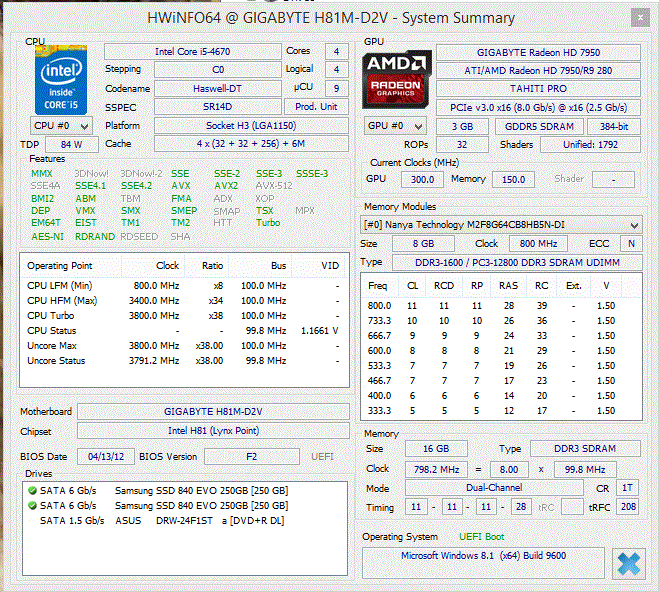The height and width of the screenshot is (592, 659).
Task: Click the ROPs 32 value field
Action: (x=462, y=145)
